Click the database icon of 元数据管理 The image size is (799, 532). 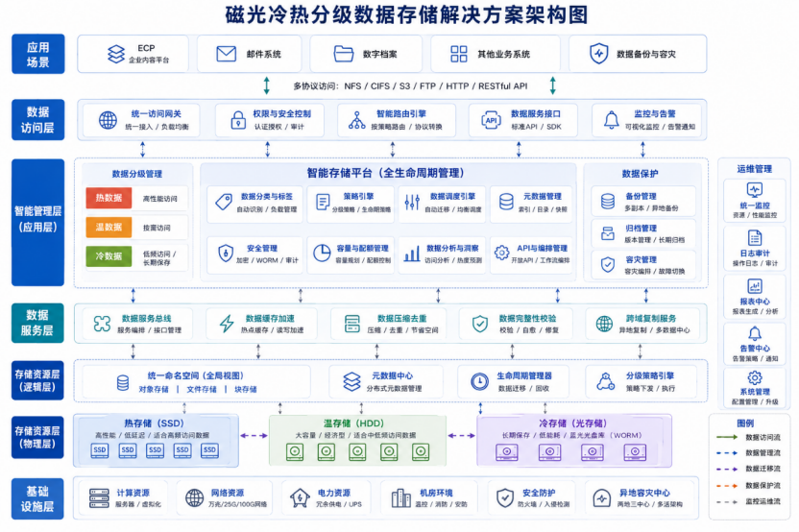coord(506,202)
